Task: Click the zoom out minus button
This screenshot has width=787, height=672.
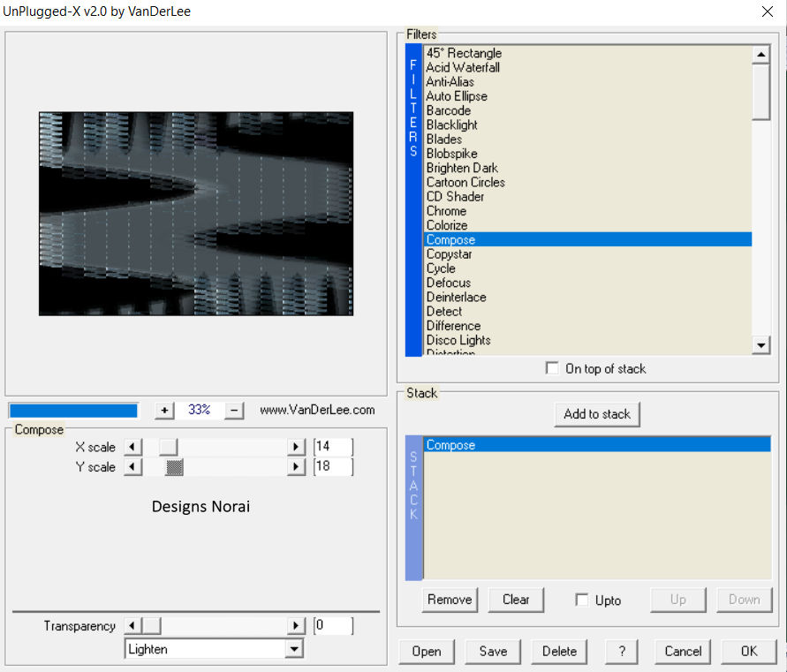Action: click(234, 411)
